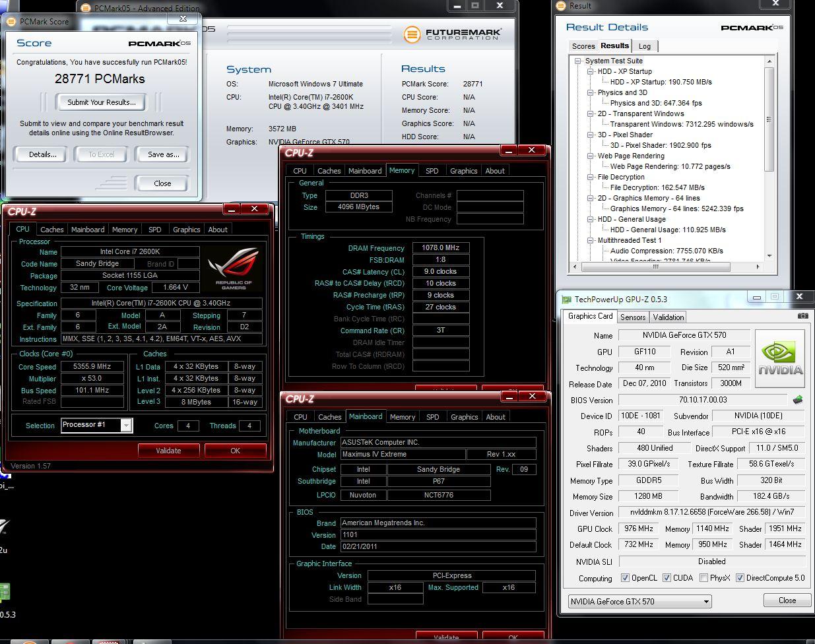Click the Result window title bar icon
The width and height of the screenshot is (815, 644).
click(562, 6)
